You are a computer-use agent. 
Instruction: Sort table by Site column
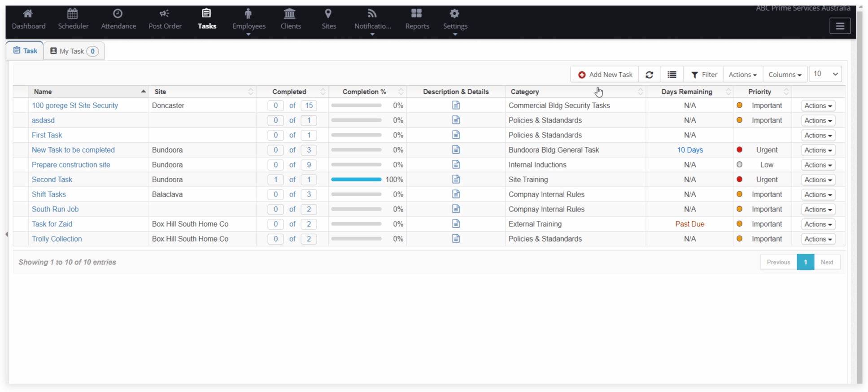(203, 92)
